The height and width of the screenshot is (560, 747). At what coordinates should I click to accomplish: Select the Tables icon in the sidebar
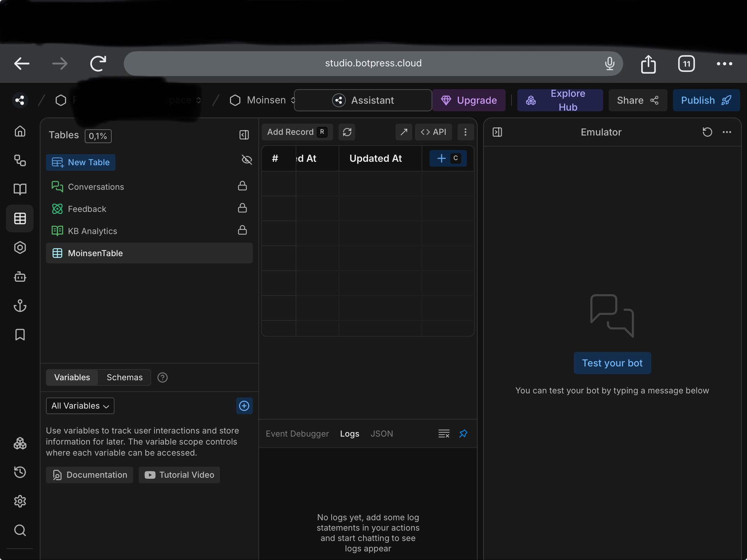pyautogui.click(x=20, y=219)
